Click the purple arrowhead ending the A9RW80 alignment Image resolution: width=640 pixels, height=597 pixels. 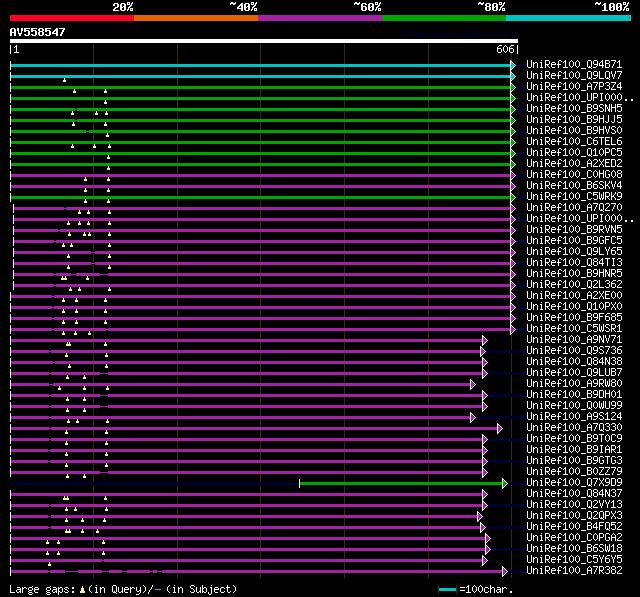coord(473,384)
